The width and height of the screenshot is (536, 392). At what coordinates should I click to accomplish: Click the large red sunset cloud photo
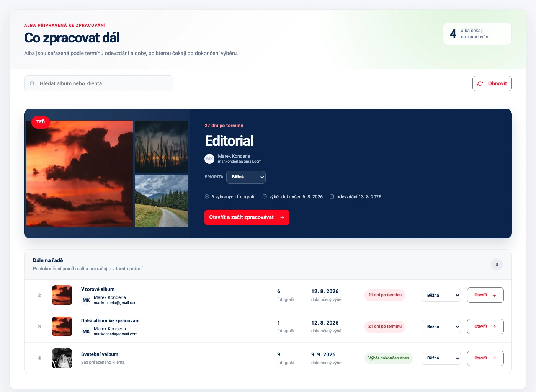pos(80,174)
